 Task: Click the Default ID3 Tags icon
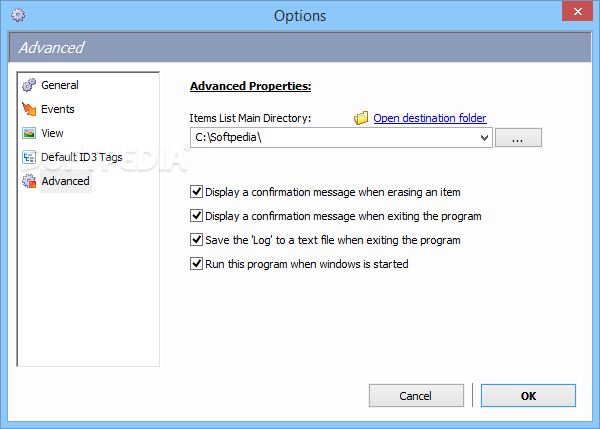(29, 157)
